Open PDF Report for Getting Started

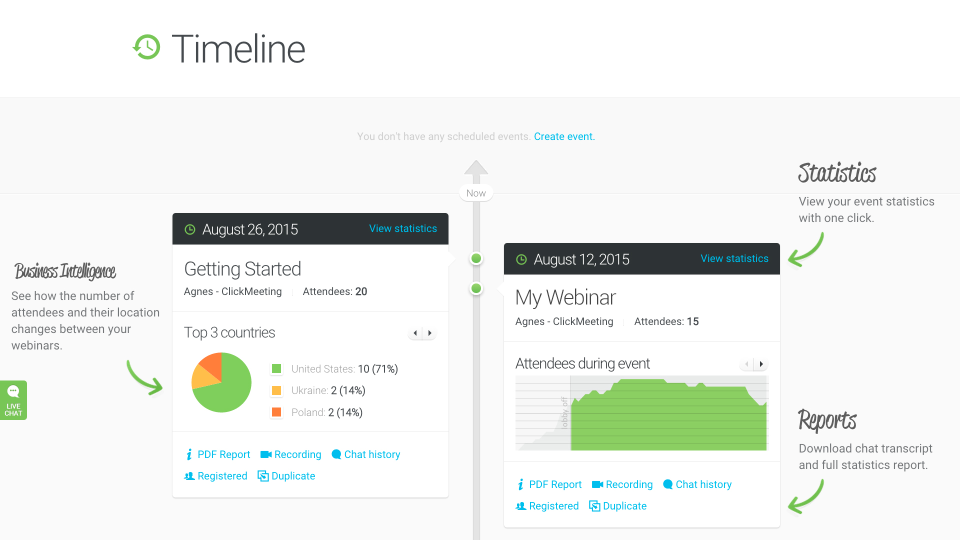coord(217,454)
